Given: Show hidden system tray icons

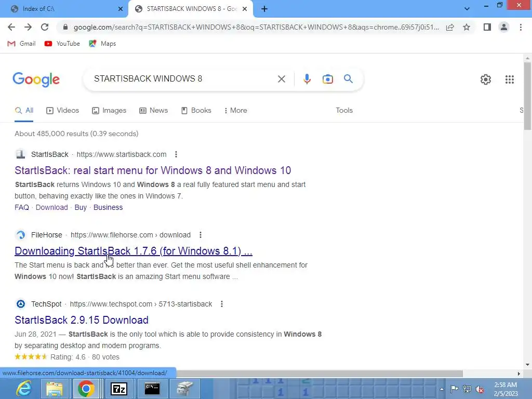Looking at the screenshot, I should click(x=442, y=389).
